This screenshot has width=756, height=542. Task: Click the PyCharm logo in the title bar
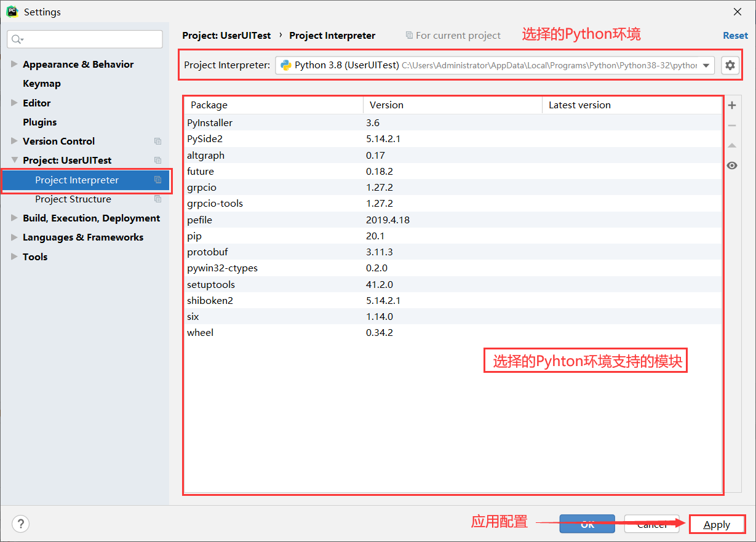12,11
